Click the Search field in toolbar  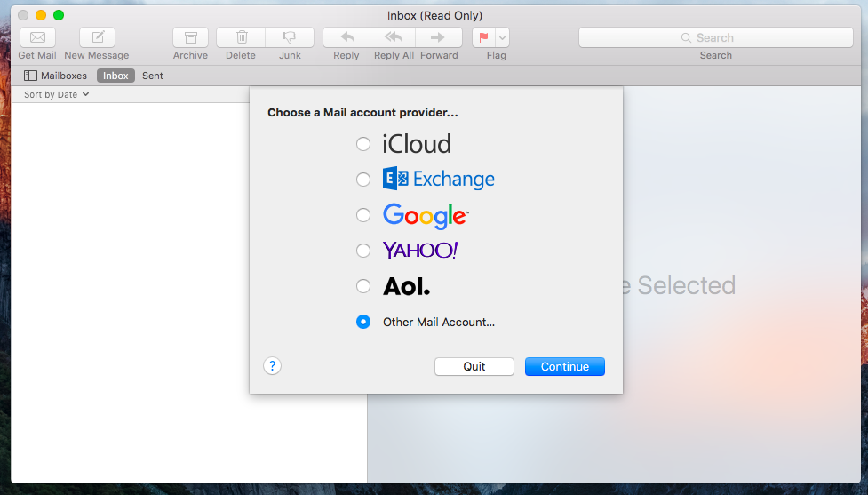click(x=715, y=37)
